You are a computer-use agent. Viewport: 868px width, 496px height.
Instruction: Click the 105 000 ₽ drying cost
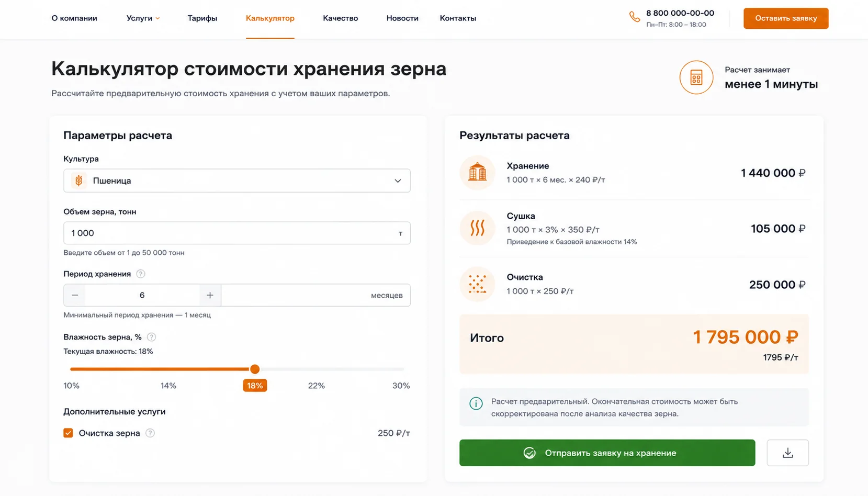click(778, 229)
